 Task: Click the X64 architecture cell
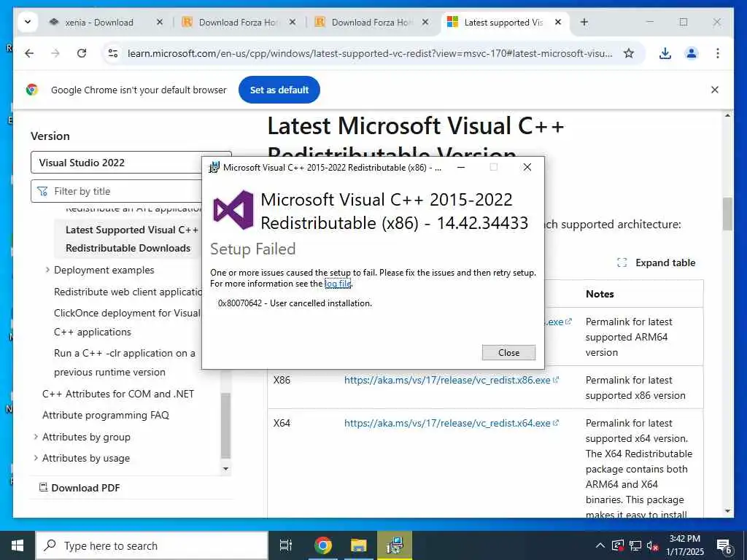click(282, 423)
